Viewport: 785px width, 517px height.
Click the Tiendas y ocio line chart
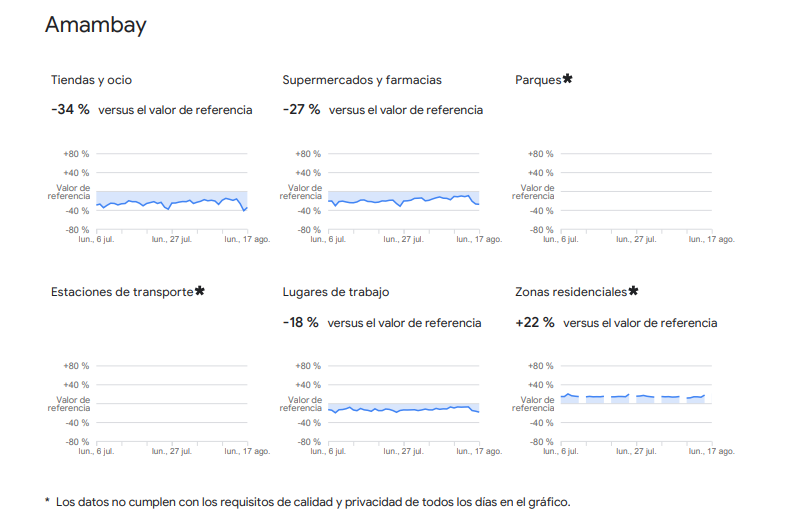coord(172,202)
